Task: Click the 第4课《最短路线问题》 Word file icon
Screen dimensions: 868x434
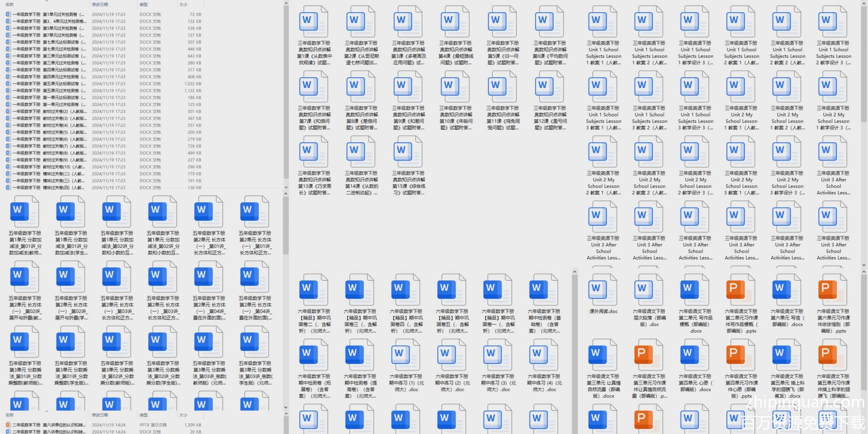Action: (455, 22)
